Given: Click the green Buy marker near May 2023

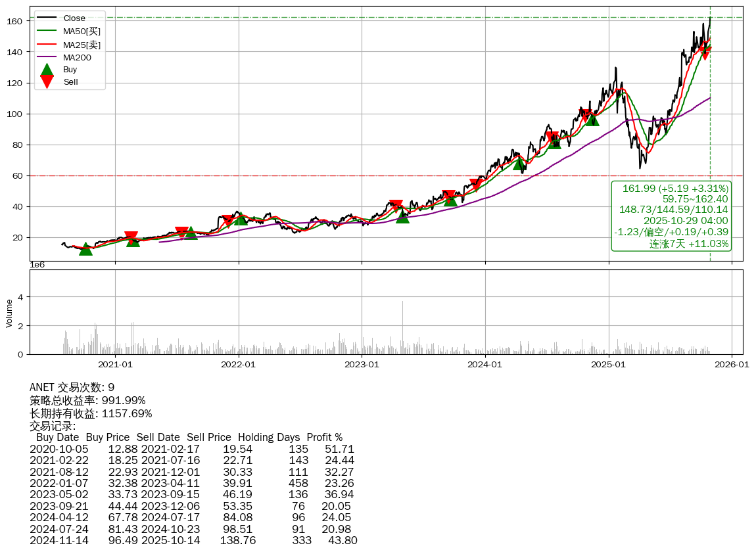Looking at the screenshot, I should [x=402, y=216].
